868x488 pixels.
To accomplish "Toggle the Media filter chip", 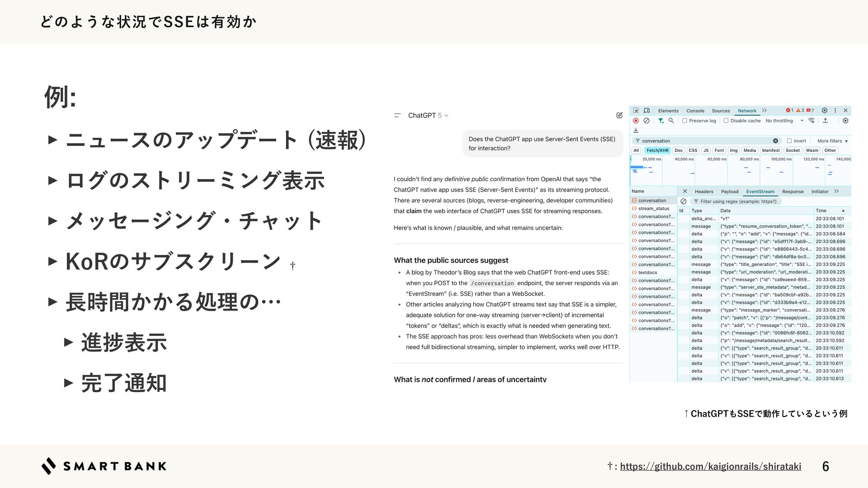I will 750,150.
